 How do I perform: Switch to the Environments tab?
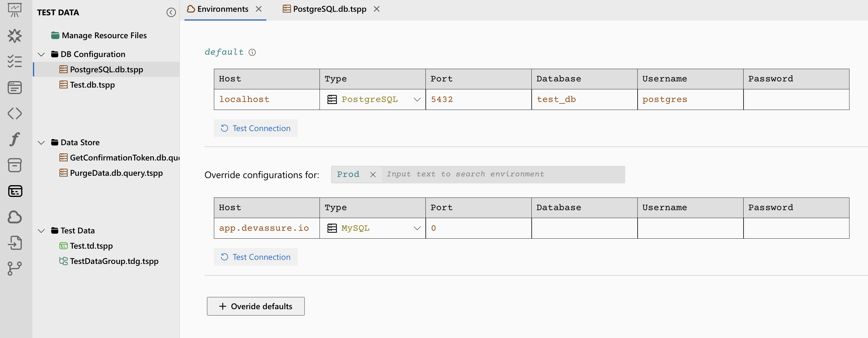coord(222,9)
